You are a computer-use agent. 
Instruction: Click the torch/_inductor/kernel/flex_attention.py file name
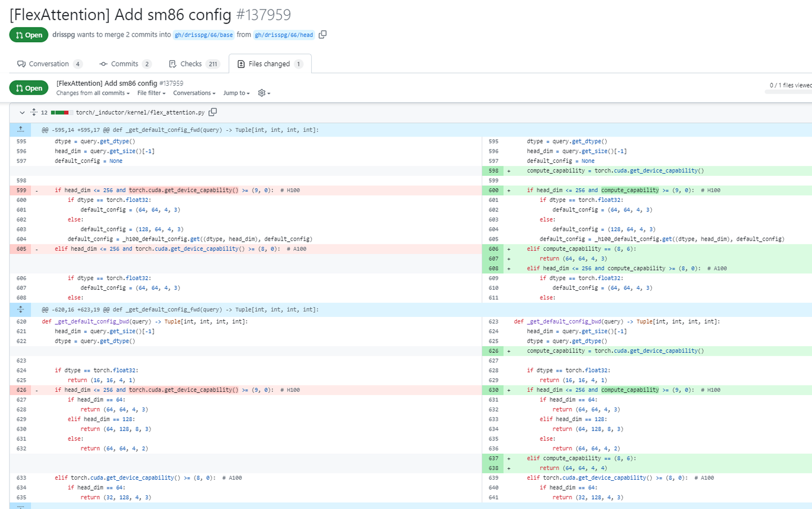pos(140,112)
